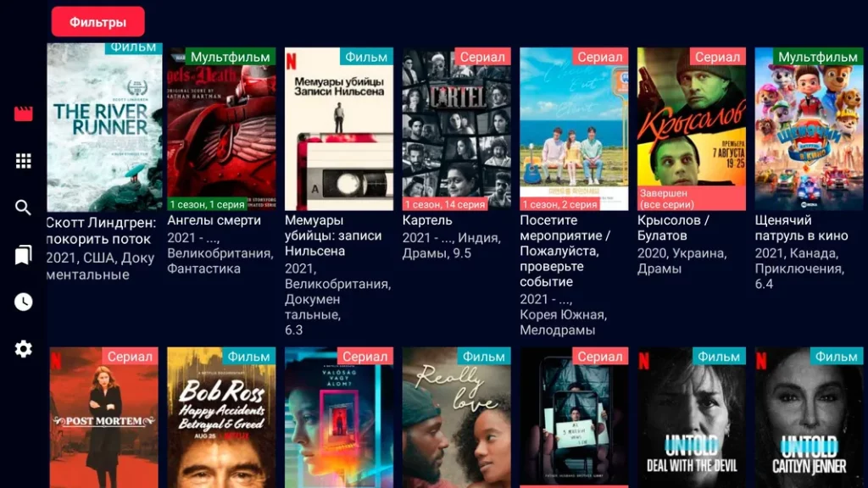868x488 pixels.
Task: Open the Cartel series poster
Action: click(457, 129)
